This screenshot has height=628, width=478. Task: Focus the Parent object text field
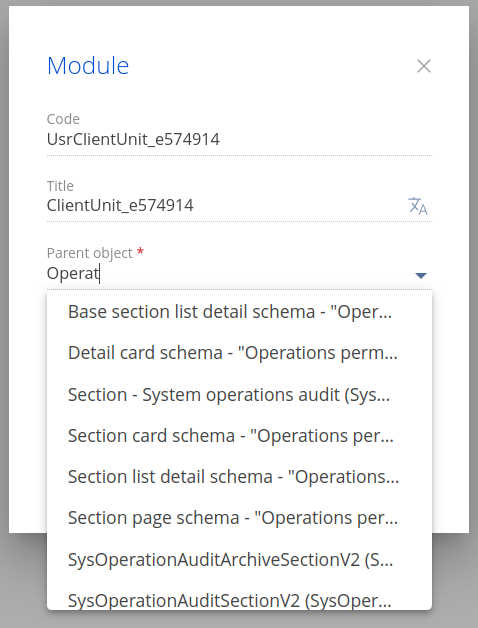click(228, 274)
